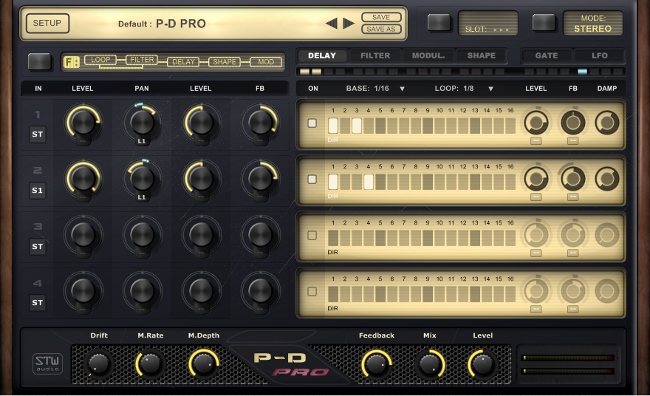Enable delay line 2 ON checkbox
This screenshot has width=650, height=396.
pos(312,179)
